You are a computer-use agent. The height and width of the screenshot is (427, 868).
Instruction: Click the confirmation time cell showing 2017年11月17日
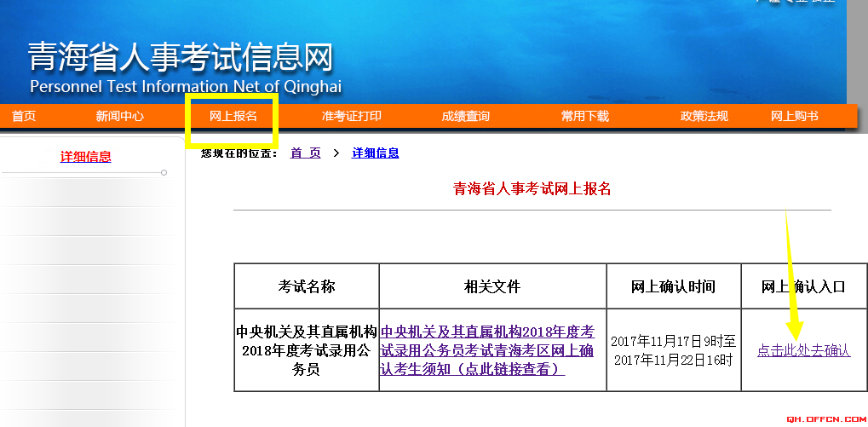coord(673,350)
